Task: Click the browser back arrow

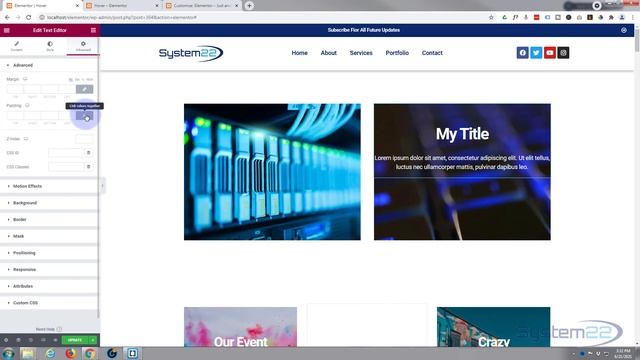Action: pos(7,18)
